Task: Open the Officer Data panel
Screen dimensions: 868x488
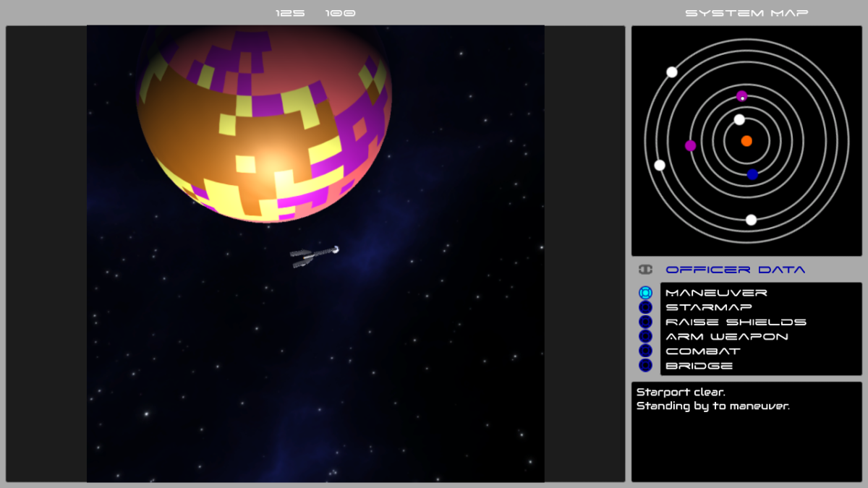Action: [736, 268]
